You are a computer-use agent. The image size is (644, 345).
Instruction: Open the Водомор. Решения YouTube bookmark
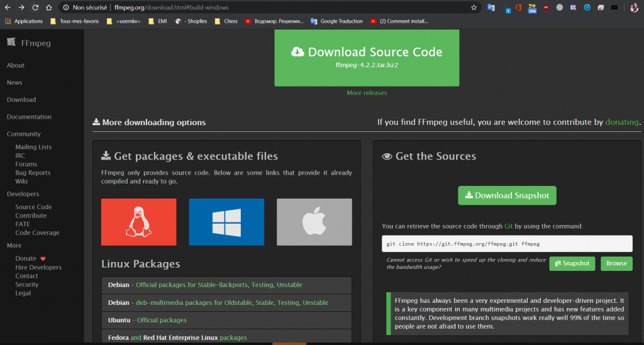(274, 21)
